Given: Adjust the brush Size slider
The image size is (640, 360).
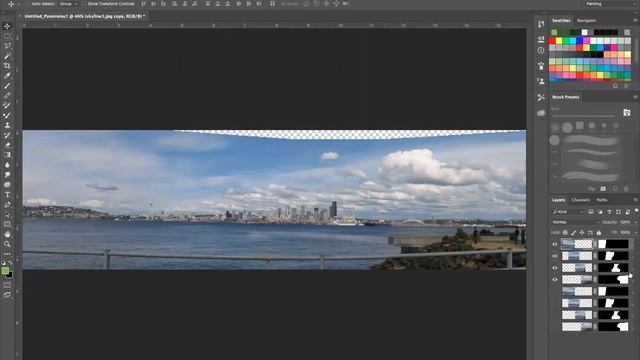Looking at the screenshot, I should [584, 116].
